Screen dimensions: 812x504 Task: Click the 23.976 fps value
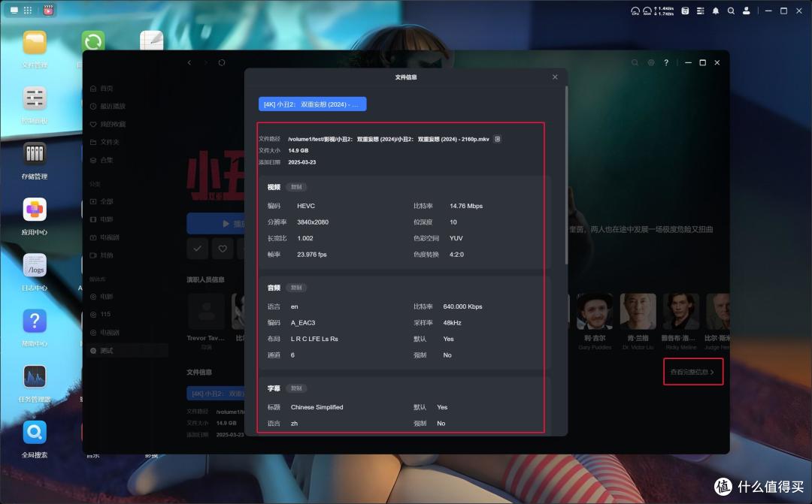[312, 255]
